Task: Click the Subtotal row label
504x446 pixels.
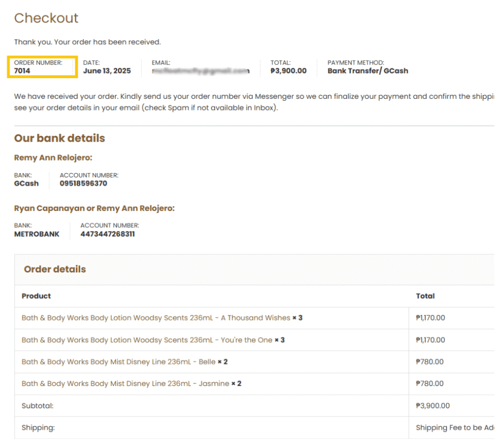Action: [37, 406]
